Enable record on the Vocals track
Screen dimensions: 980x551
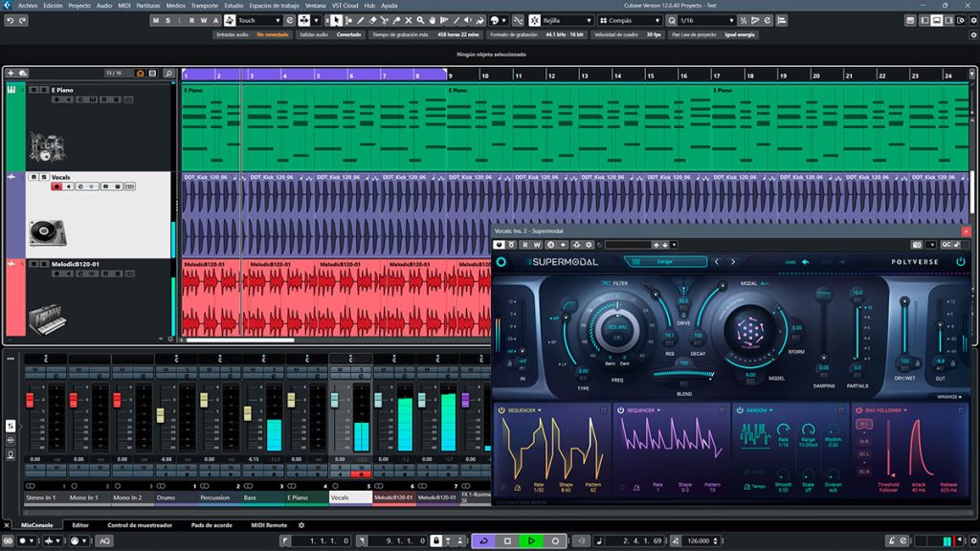click(56, 187)
